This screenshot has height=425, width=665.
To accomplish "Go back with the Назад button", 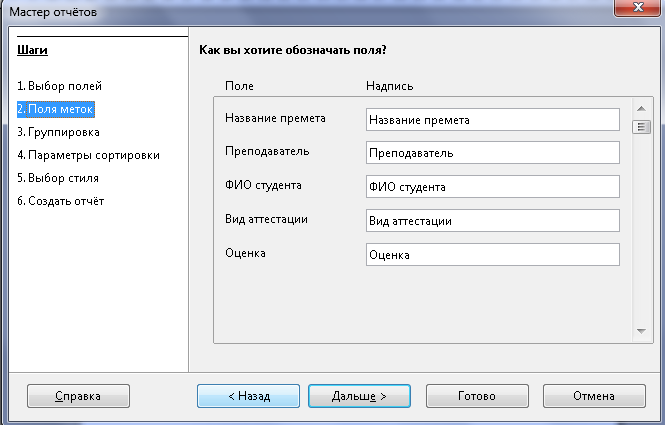I will pos(249,396).
